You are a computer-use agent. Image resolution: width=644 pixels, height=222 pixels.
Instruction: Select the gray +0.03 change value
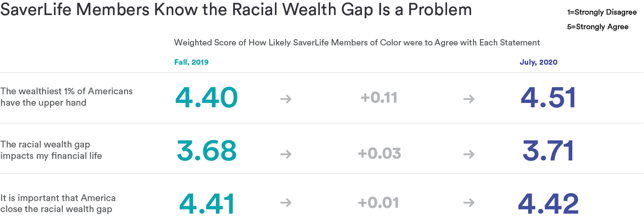coord(379,153)
